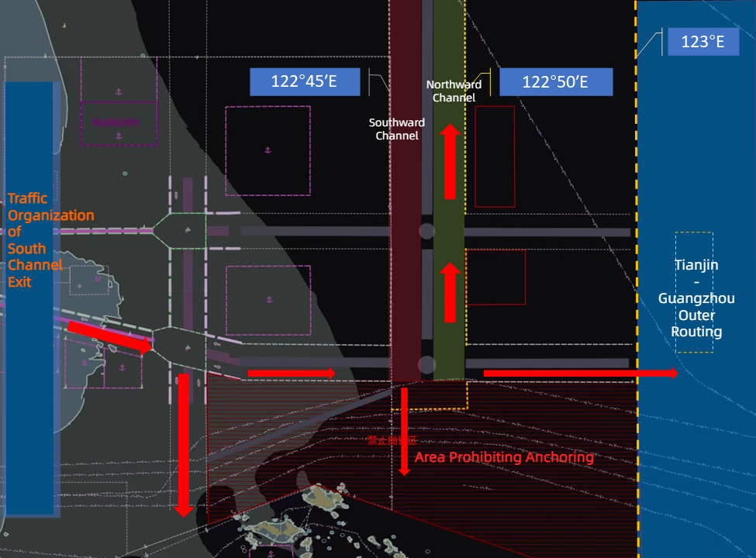Click the short right-pointing red arrow
756x558 pixels.
292,374
